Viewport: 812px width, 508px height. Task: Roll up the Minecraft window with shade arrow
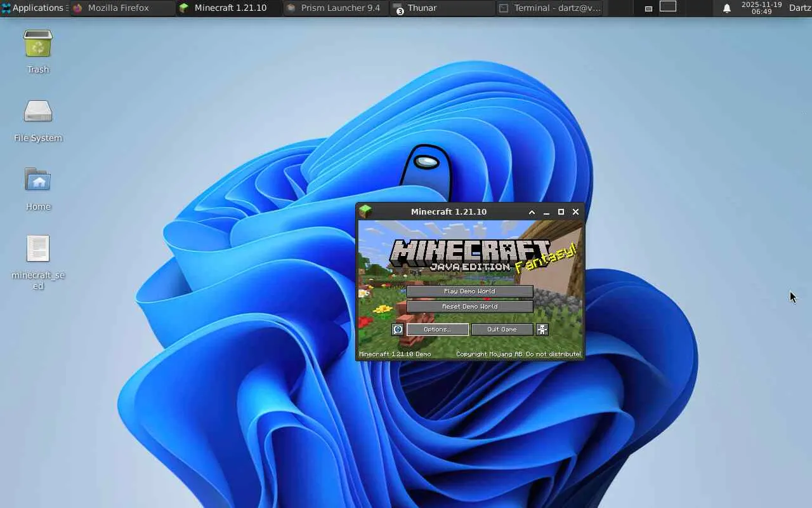(x=532, y=212)
